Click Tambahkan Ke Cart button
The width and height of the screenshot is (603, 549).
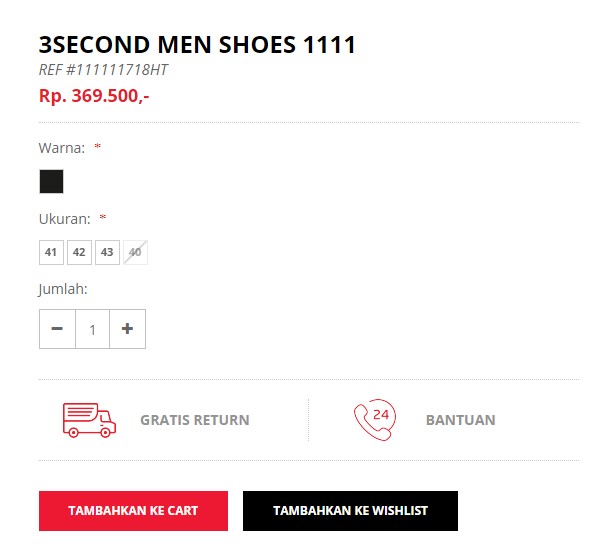[x=133, y=511]
